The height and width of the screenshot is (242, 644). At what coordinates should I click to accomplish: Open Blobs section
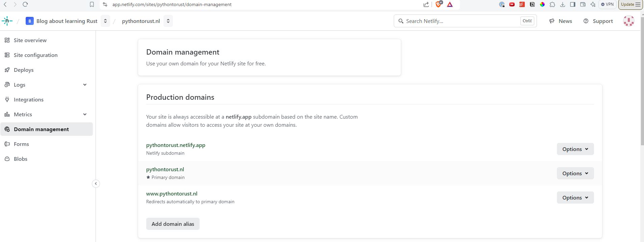tap(47, 159)
